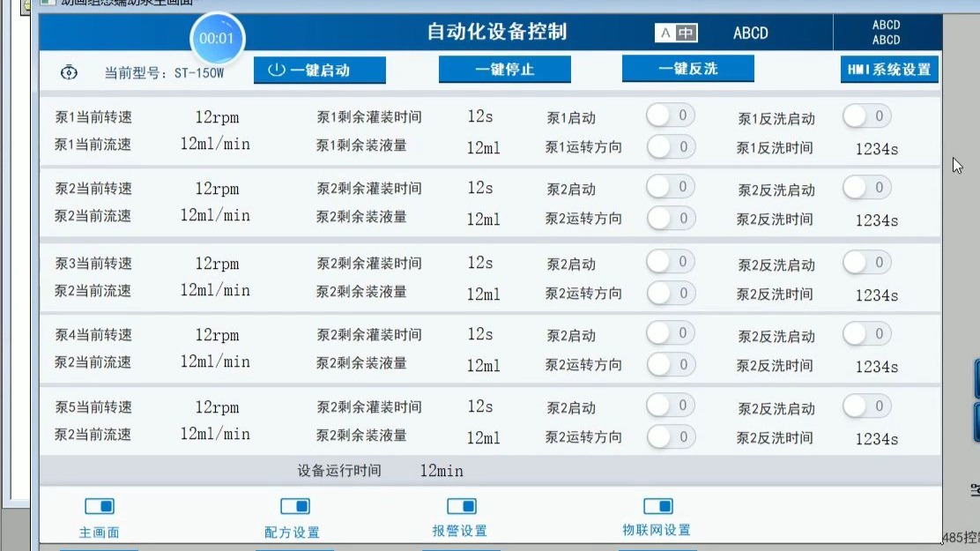Click the 泵1当前转速 value 12rpm
Image resolution: width=980 pixels, height=551 pixels.
[217, 117]
